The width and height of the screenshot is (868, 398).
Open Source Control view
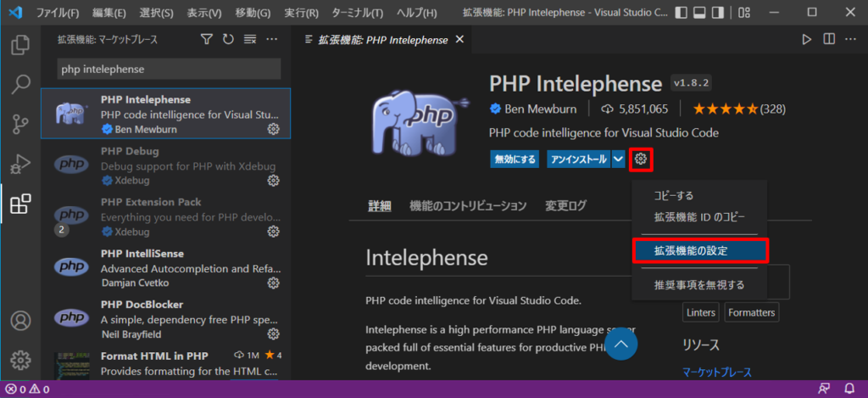coord(20,125)
